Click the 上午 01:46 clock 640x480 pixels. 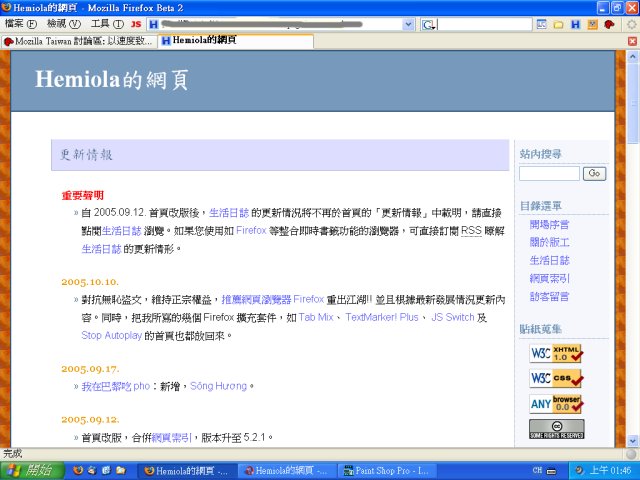pos(610,471)
